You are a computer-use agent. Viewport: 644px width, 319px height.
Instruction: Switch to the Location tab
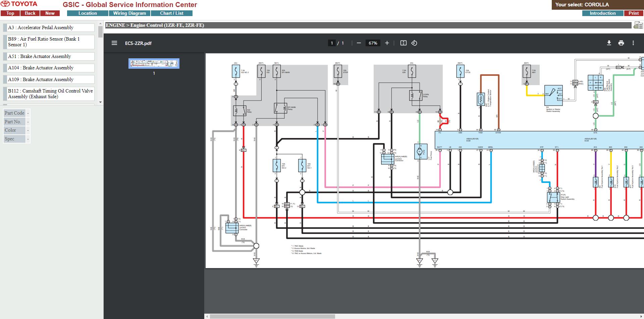coord(88,13)
